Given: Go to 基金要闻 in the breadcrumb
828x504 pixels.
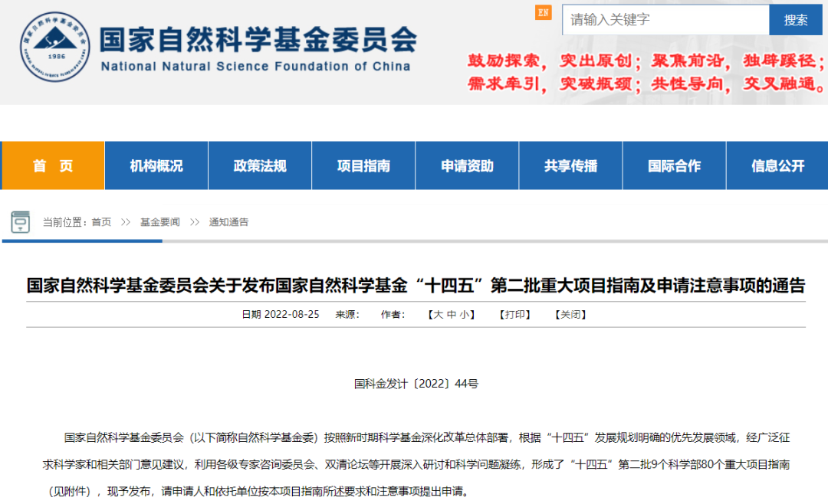Looking at the screenshot, I should click(160, 222).
